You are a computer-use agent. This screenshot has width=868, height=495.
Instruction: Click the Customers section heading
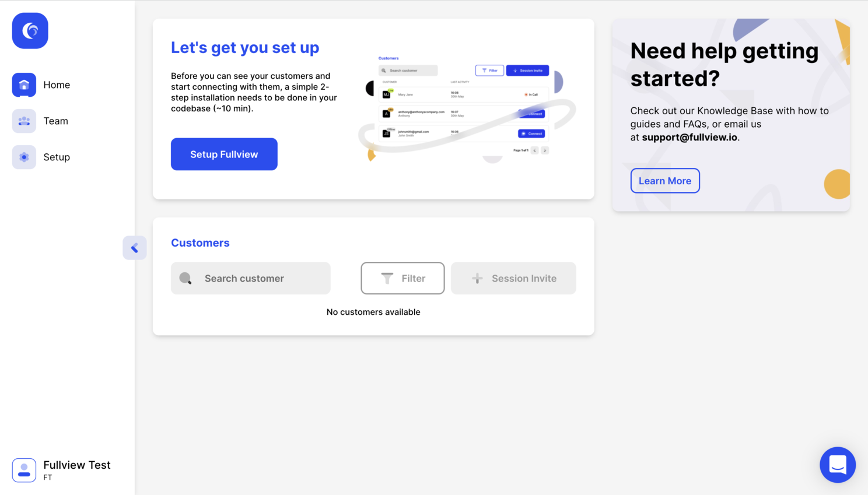click(200, 243)
